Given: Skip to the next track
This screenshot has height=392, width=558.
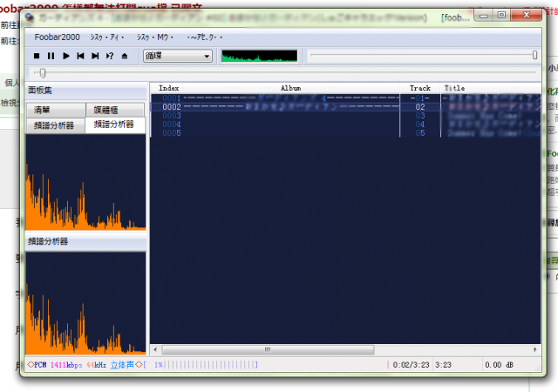Looking at the screenshot, I should click(x=95, y=56).
